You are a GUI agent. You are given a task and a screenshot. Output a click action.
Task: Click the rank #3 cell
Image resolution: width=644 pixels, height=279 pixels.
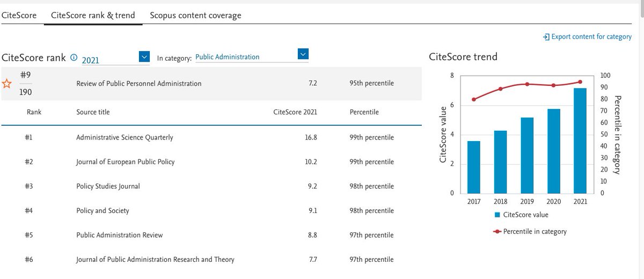(29, 186)
